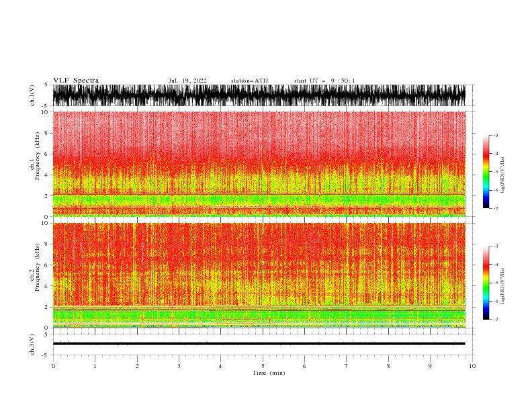Screen dimensions: 532x411
Task: Click the ch.1 frequency axis "8" tick label
Action: pos(46,133)
